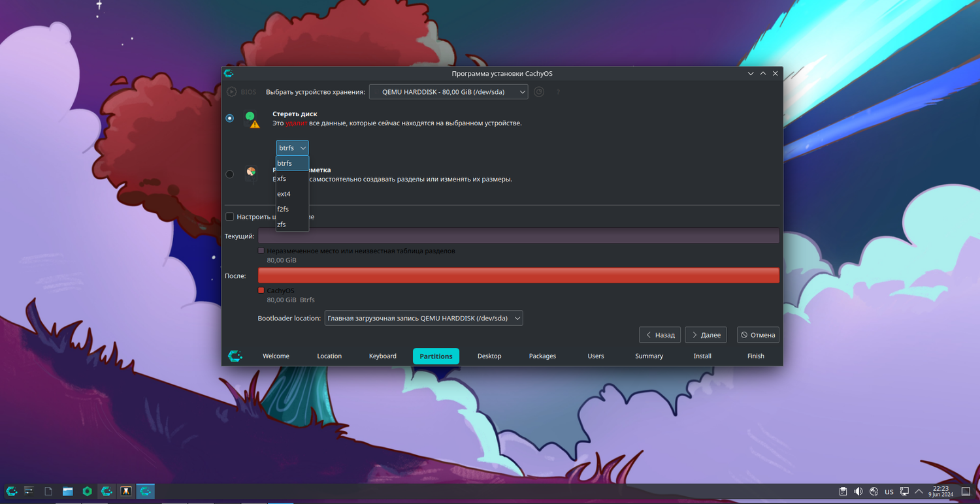The image size is (980, 504).
Task: Open the file manager from the taskbar
Action: 68,491
